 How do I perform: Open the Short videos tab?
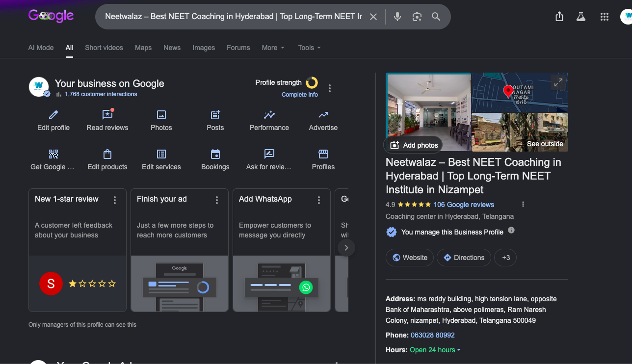pyautogui.click(x=104, y=48)
